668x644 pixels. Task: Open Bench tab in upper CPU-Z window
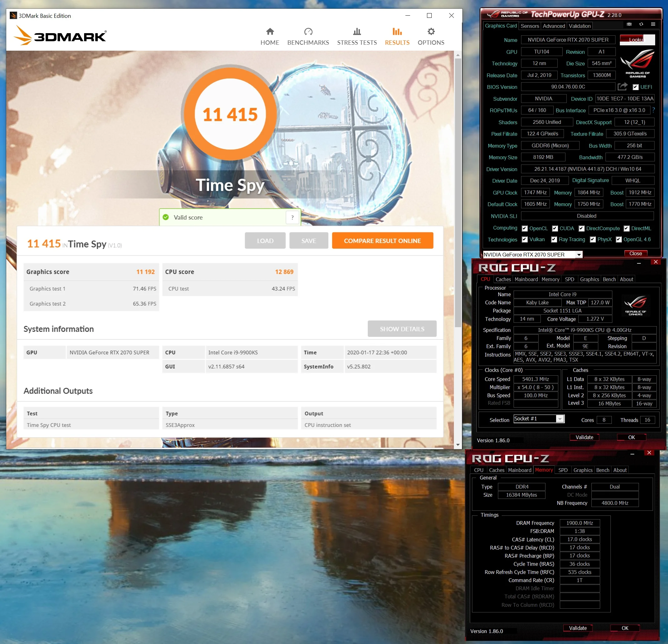pos(609,279)
